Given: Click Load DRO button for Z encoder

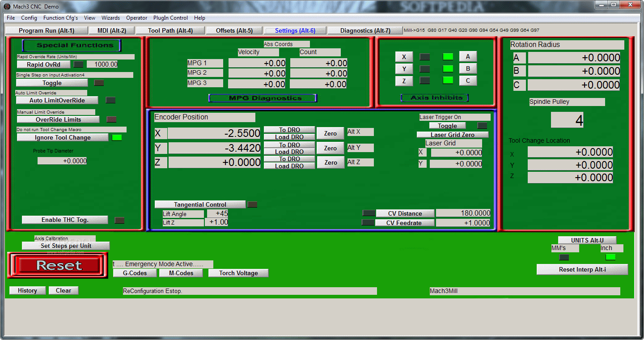Looking at the screenshot, I should (x=289, y=166).
